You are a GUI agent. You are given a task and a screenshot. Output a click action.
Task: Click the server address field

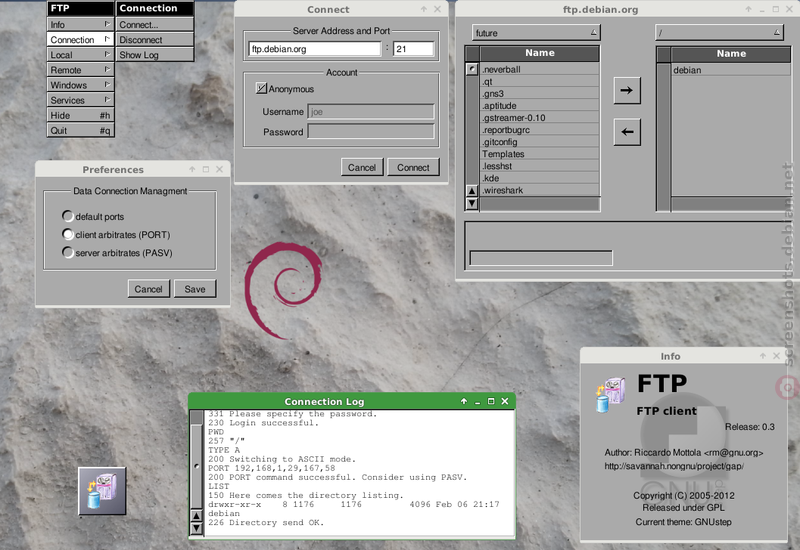(x=314, y=49)
